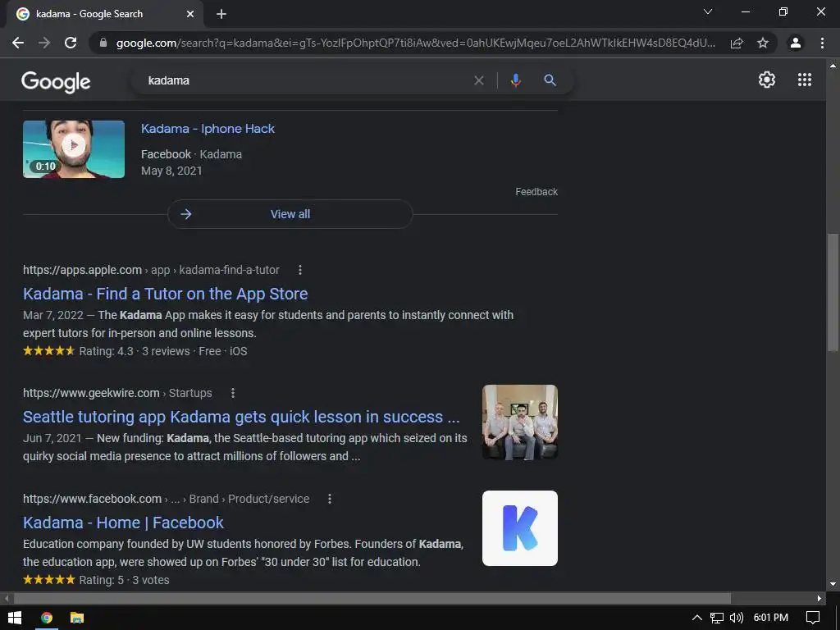
Task: Click the vertical scrollbar up arrow
Action: tap(833, 66)
